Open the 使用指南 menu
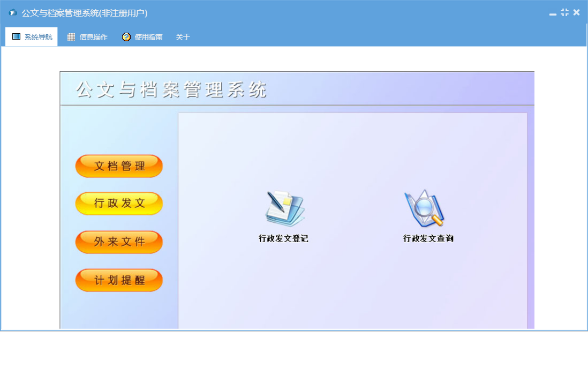 [142, 37]
